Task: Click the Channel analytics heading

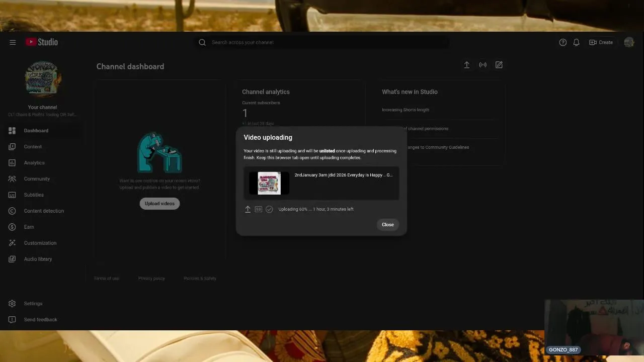Action: point(266,92)
